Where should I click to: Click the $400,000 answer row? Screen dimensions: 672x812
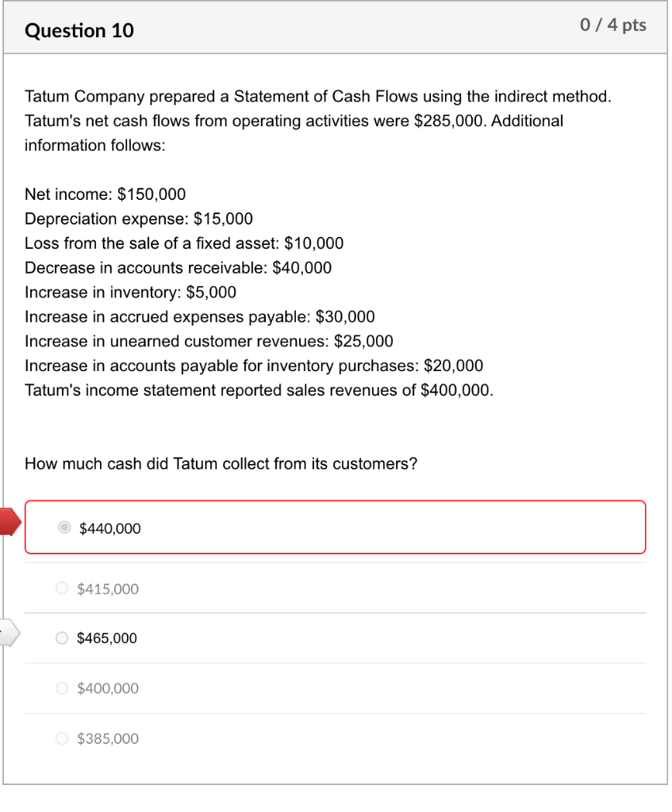click(x=335, y=688)
